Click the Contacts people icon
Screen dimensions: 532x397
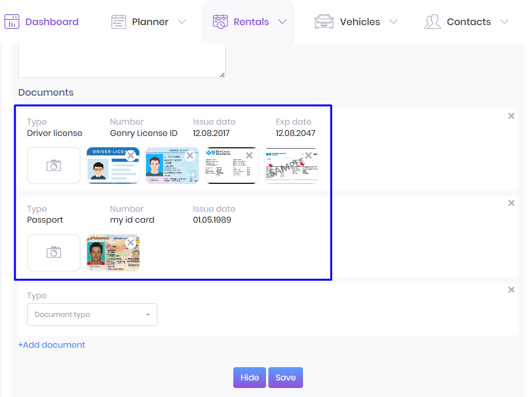point(432,22)
